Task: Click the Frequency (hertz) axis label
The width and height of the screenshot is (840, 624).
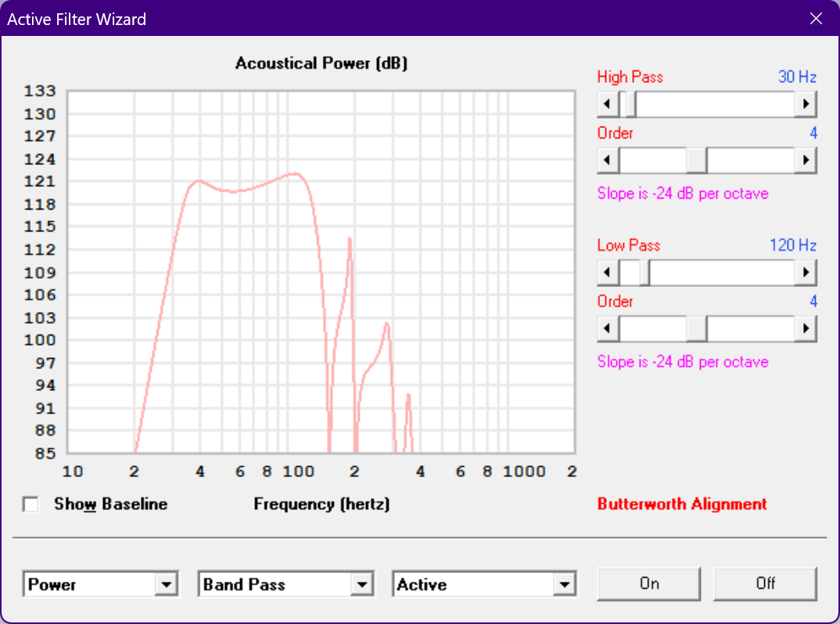Action: pos(321,504)
